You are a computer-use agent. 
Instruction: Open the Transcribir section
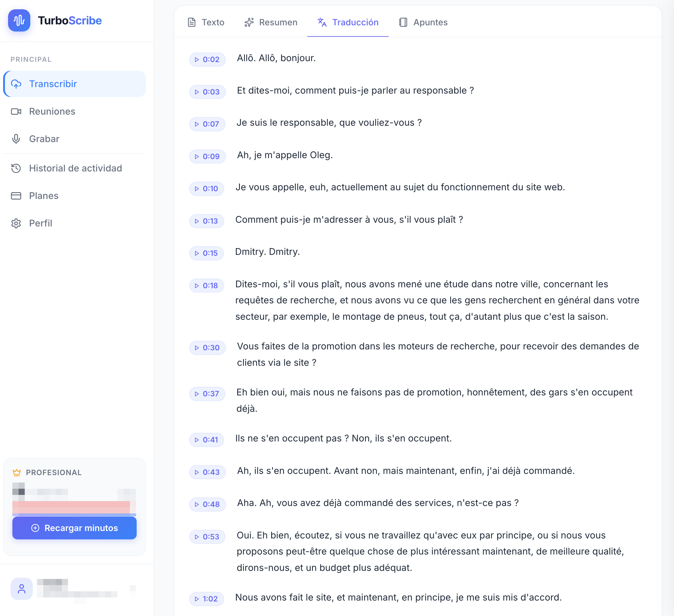(75, 84)
